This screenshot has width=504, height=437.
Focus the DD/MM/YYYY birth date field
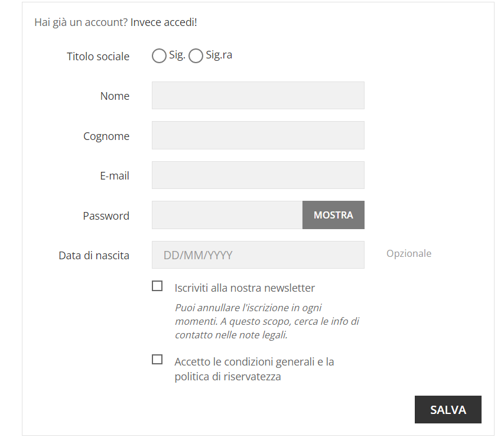point(258,255)
